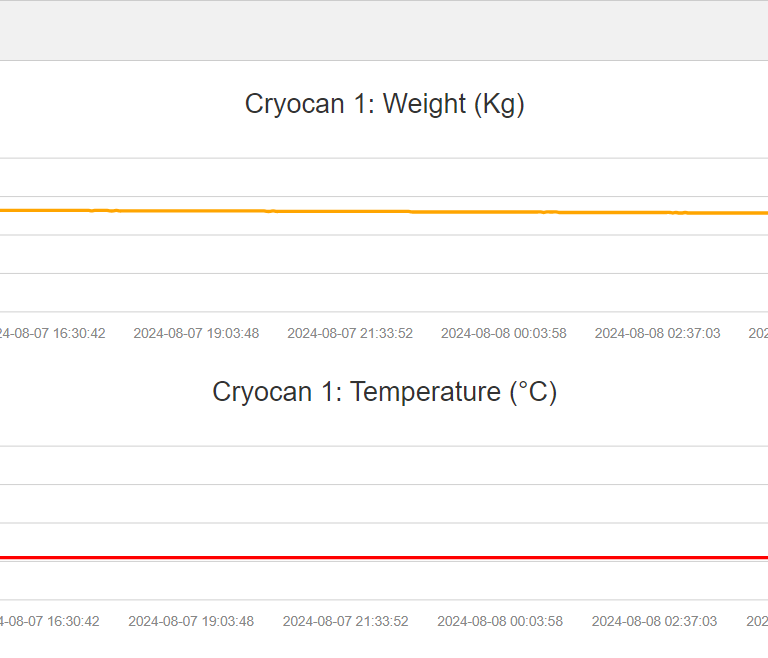Screen dimensions: 768x658
Task: Select 2024-08-08 00:03:58 label on Weight chart
Action: coord(504,333)
